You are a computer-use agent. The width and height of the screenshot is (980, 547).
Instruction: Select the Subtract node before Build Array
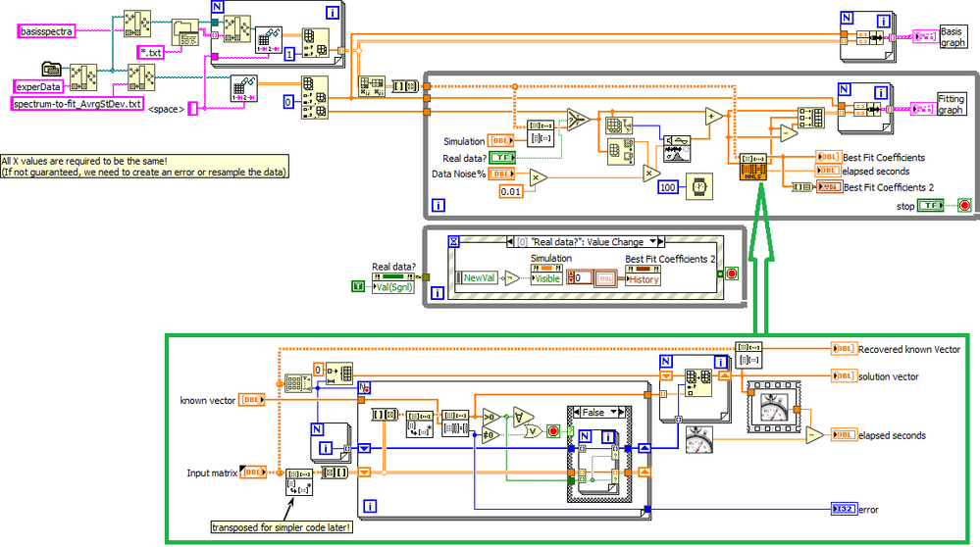point(789,132)
